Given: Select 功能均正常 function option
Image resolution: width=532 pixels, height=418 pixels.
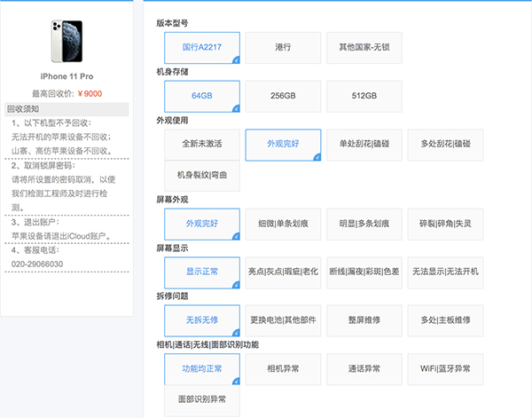Looking at the screenshot, I should 202,369.
